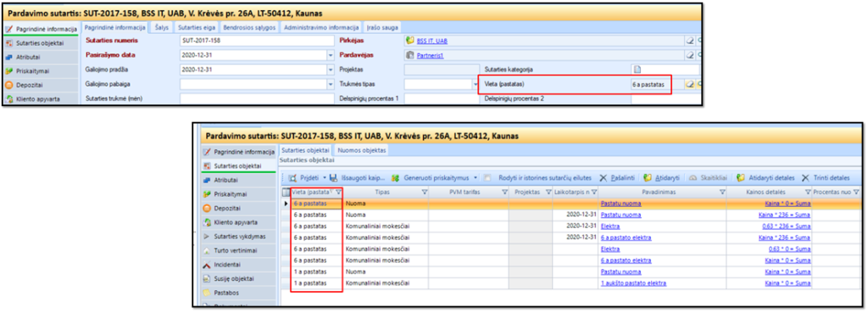The height and width of the screenshot is (313, 868).
Task: Click the Trinti detales toolbar button
Action: [x=826, y=178]
